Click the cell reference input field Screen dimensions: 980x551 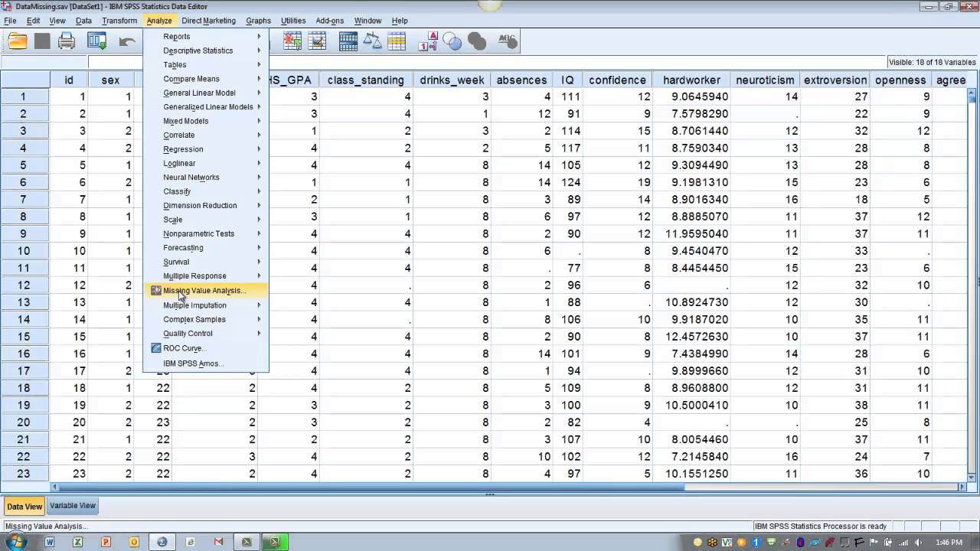point(44,62)
